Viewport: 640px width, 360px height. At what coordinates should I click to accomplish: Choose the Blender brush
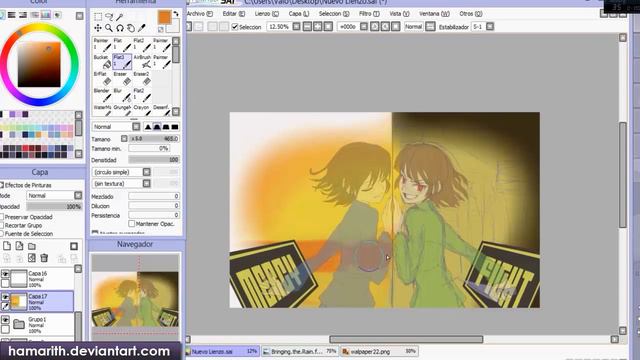tap(102, 95)
